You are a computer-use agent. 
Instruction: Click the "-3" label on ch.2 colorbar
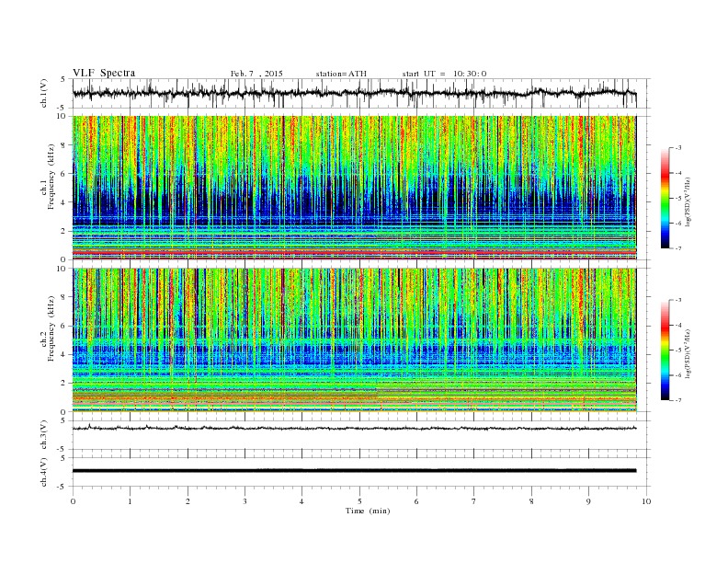[678, 300]
